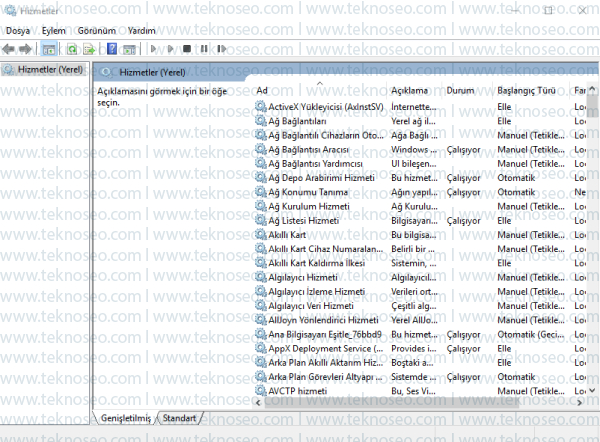The width and height of the screenshot is (600, 442).
Task: Select AllJoyn Yönlendirici Hizmeti service
Action: coord(323,320)
